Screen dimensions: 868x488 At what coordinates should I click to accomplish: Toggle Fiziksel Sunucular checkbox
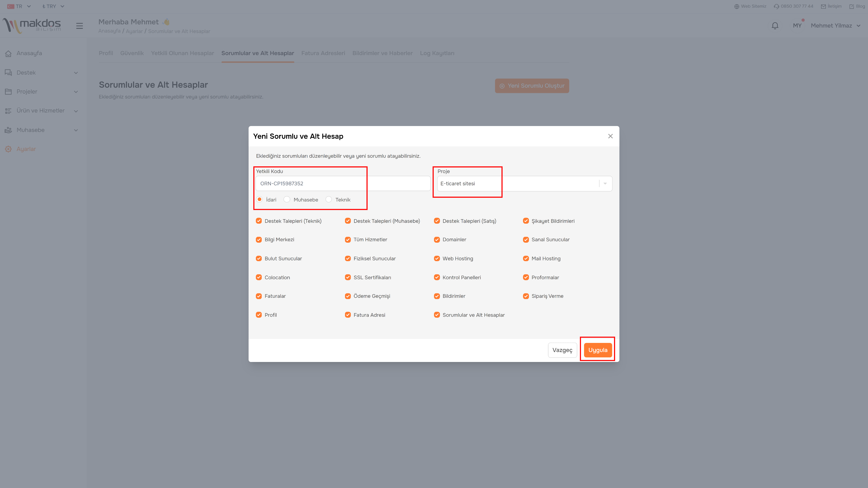click(348, 258)
